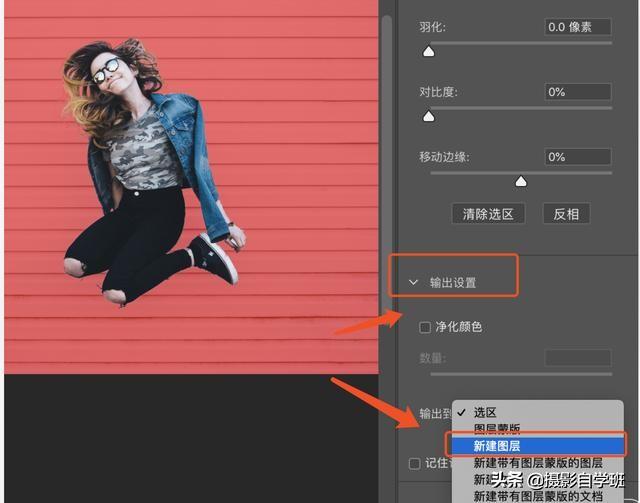Click the 数量 value field
Image resolution: width=640 pixels, height=503 pixels.
577,357
